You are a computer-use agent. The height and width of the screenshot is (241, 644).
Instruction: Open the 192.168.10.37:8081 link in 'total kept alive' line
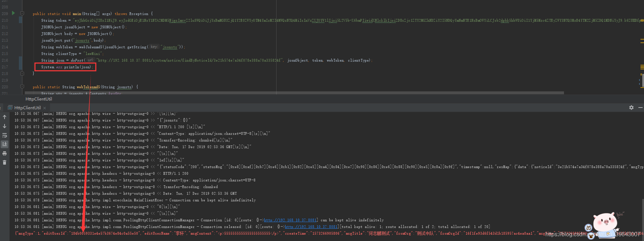coord(312,227)
